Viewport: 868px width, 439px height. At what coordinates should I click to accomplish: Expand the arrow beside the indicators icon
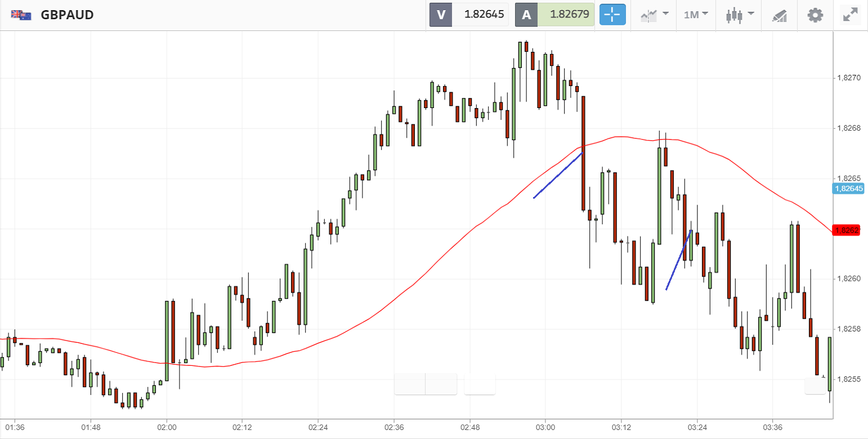(666, 14)
